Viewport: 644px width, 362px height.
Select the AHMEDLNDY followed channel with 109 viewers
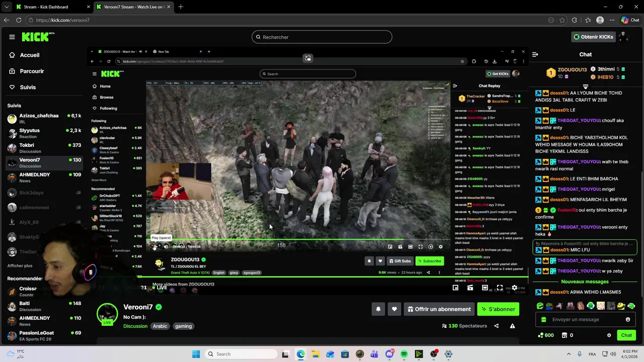[x=44, y=177]
